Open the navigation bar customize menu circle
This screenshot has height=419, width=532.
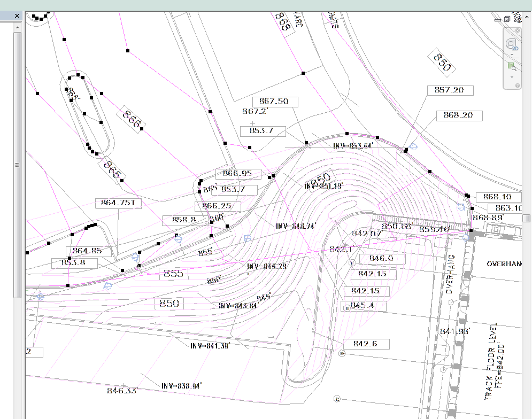pyautogui.click(x=518, y=86)
